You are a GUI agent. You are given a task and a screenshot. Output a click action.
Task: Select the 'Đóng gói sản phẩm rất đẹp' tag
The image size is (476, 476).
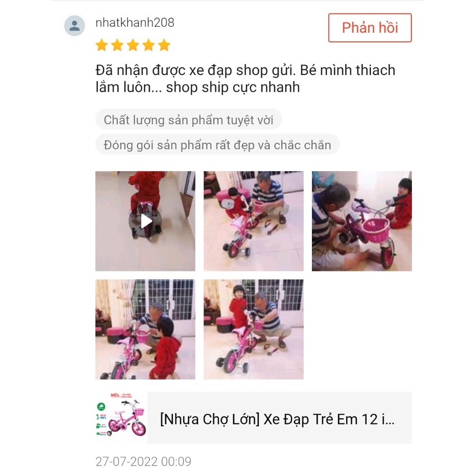pos(217,144)
